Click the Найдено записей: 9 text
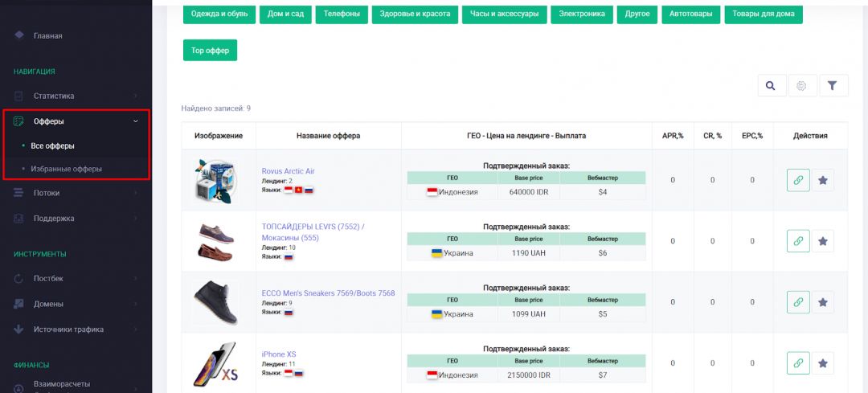Viewport: 868px width, 393px height. [216, 108]
